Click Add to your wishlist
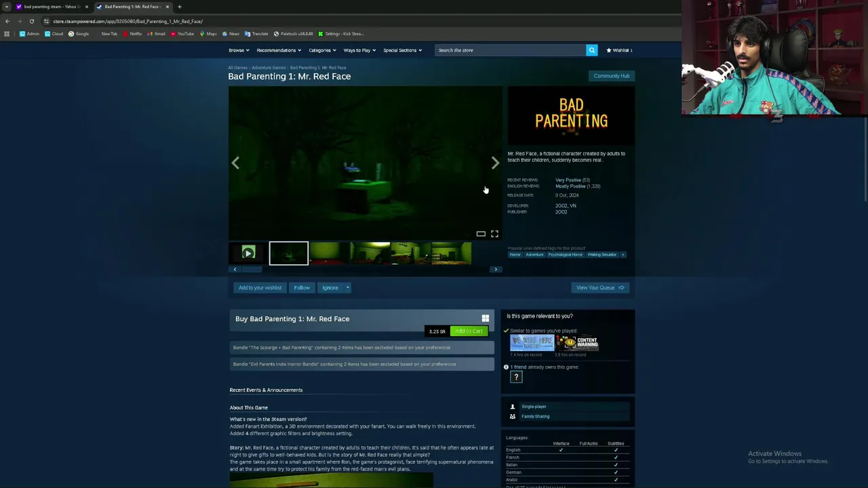The height and width of the screenshot is (488, 868). coord(260,287)
